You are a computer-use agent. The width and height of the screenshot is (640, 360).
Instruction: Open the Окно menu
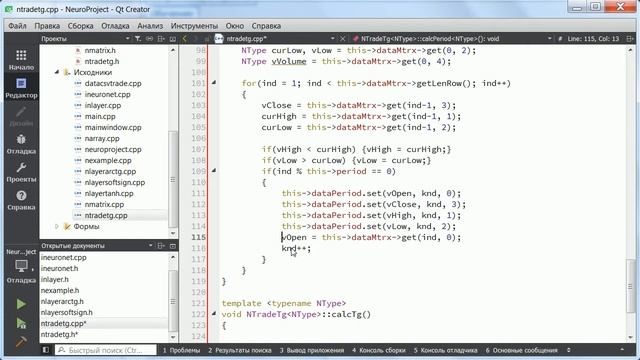click(235, 26)
